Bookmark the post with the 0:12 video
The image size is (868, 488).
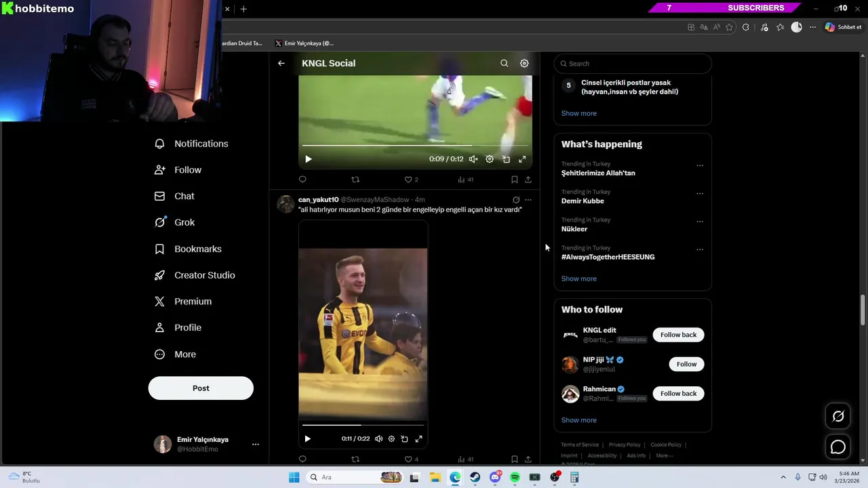coord(514,180)
